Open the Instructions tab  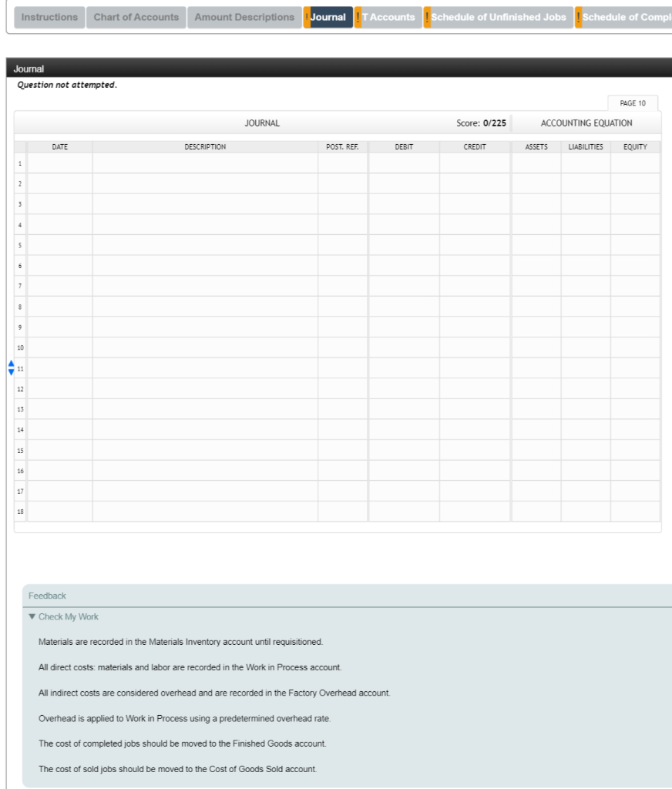point(49,17)
